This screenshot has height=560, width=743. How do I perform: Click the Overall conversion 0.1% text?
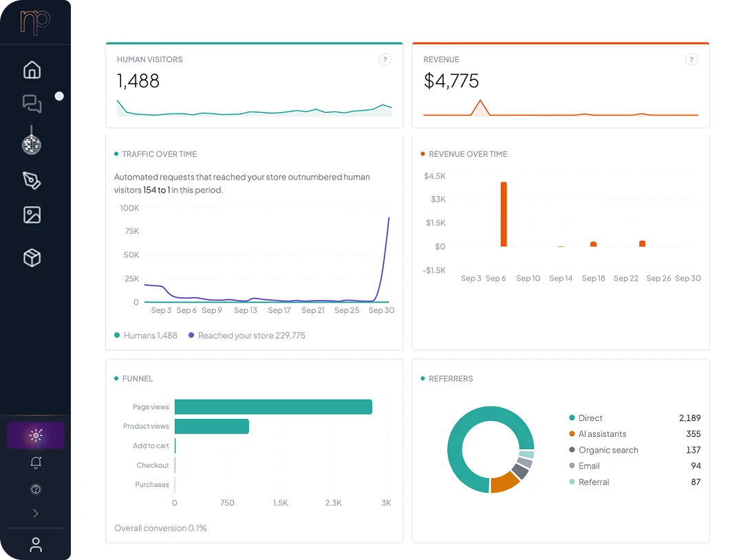point(160,528)
